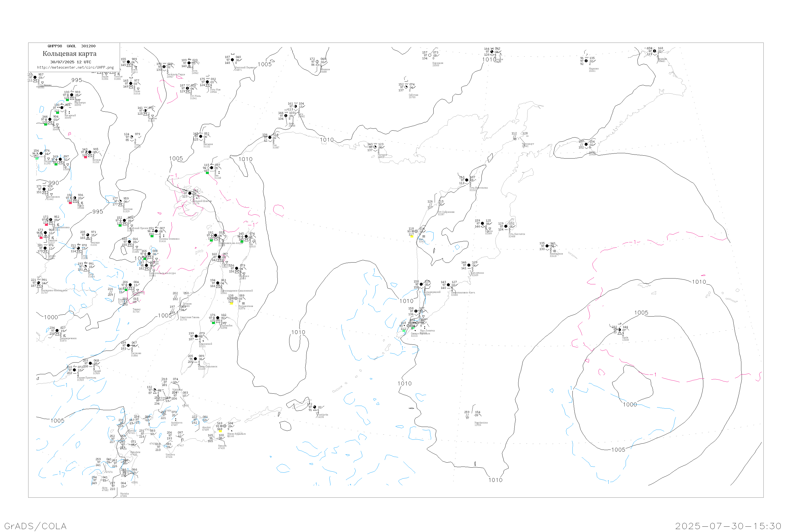The height and width of the screenshot is (532, 798).
Task: Click the 2025-07-30-15:30 timestamp
Action: click(x=728, y=526)
